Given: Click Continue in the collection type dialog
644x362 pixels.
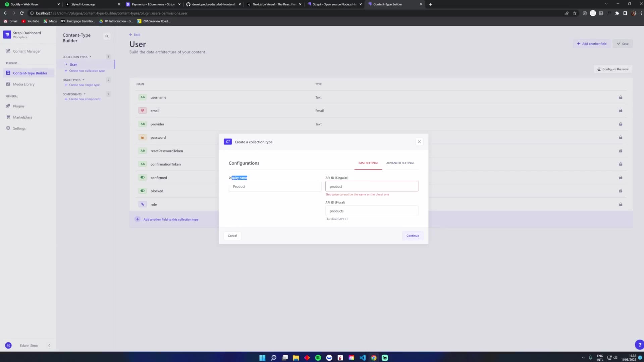Looking at the screenshot, I should click(x=412, y=235).
